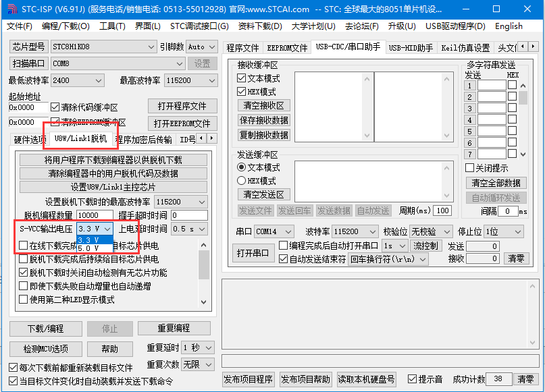The width and height of the screenshot is (545, 392).
Task: Click 打开程序文件 button
Action: (182, 106)
